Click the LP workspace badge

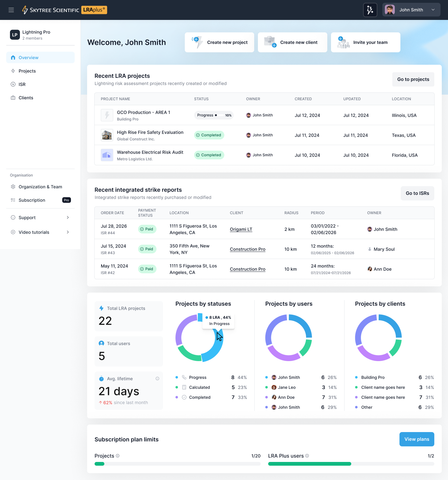point(15,35)
